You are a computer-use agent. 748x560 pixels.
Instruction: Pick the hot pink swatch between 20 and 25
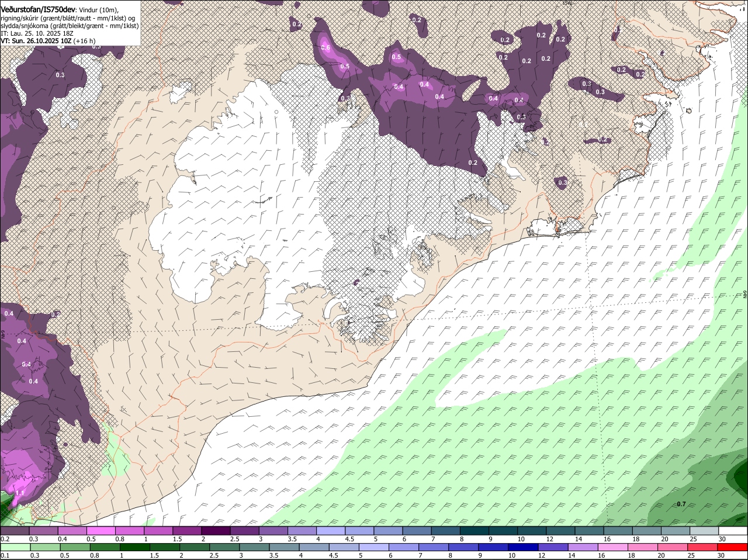click(673, 547)
